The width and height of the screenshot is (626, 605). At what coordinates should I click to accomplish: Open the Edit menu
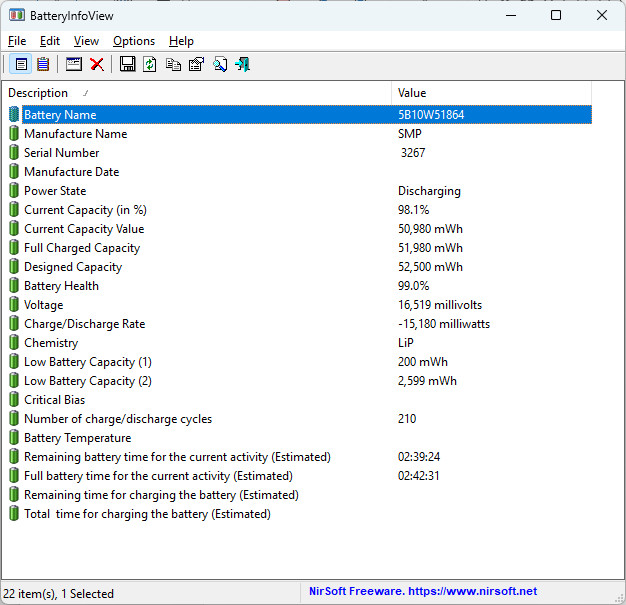point(50,41)
